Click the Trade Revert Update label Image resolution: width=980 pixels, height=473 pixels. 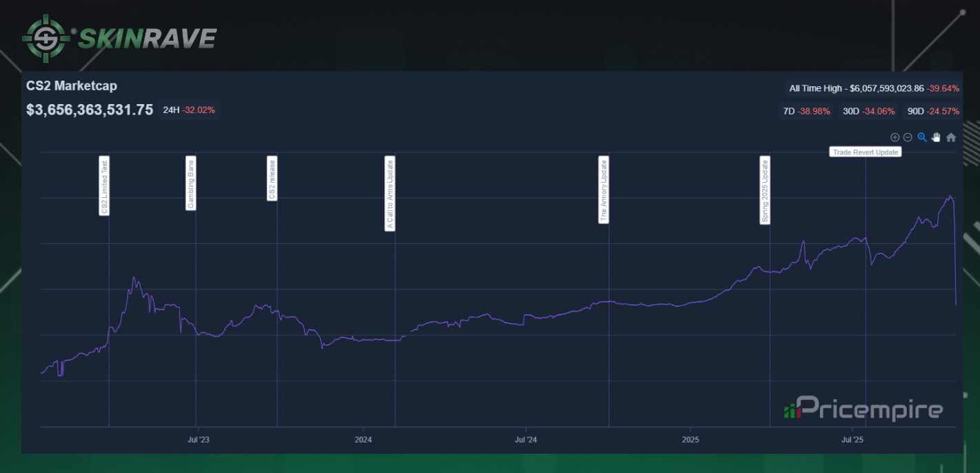tap(866, 152)
